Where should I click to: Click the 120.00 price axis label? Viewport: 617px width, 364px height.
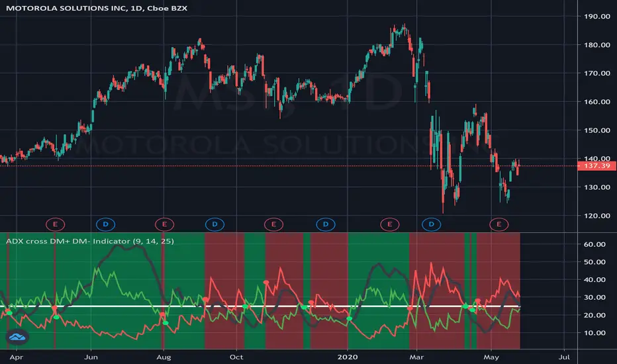(597, 216)
